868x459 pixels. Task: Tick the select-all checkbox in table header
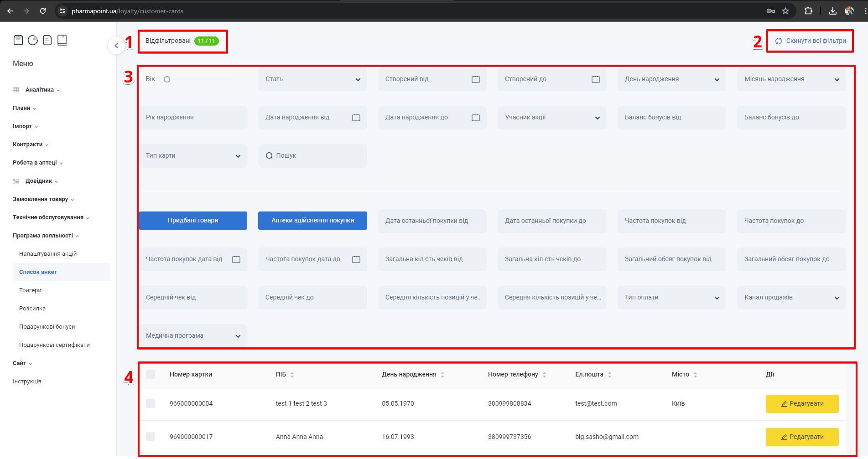(151, 374)
